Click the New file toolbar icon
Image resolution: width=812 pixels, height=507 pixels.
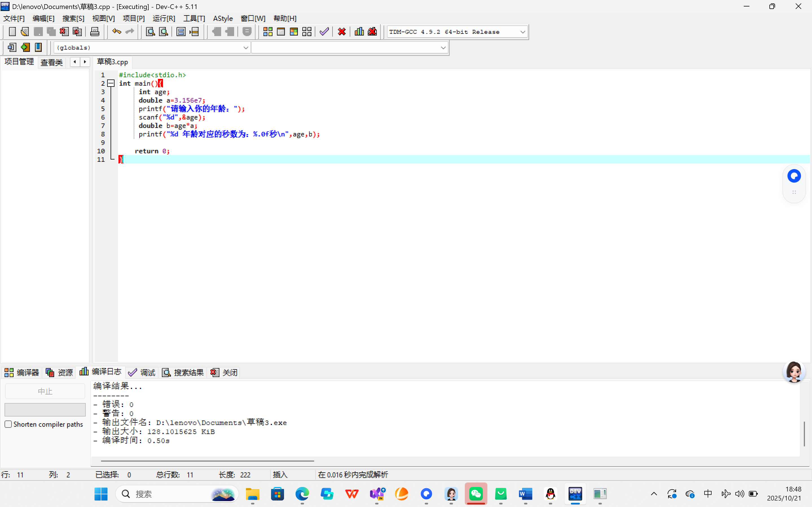[12, 32]
